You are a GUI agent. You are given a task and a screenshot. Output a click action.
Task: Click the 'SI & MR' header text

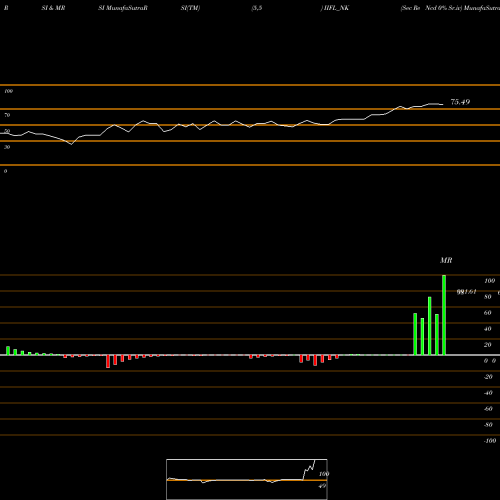(53, 8)
